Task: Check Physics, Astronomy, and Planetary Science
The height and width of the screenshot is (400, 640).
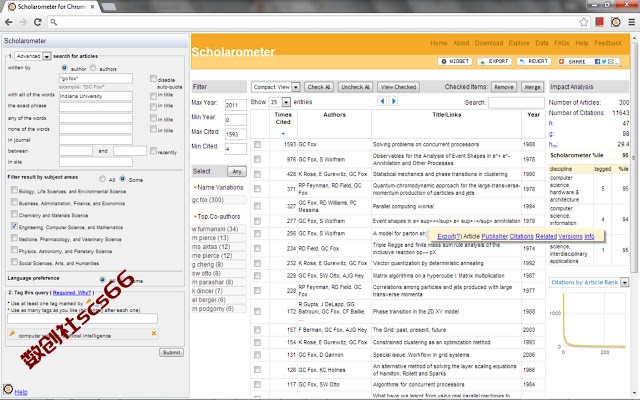Action: [14, 249]
